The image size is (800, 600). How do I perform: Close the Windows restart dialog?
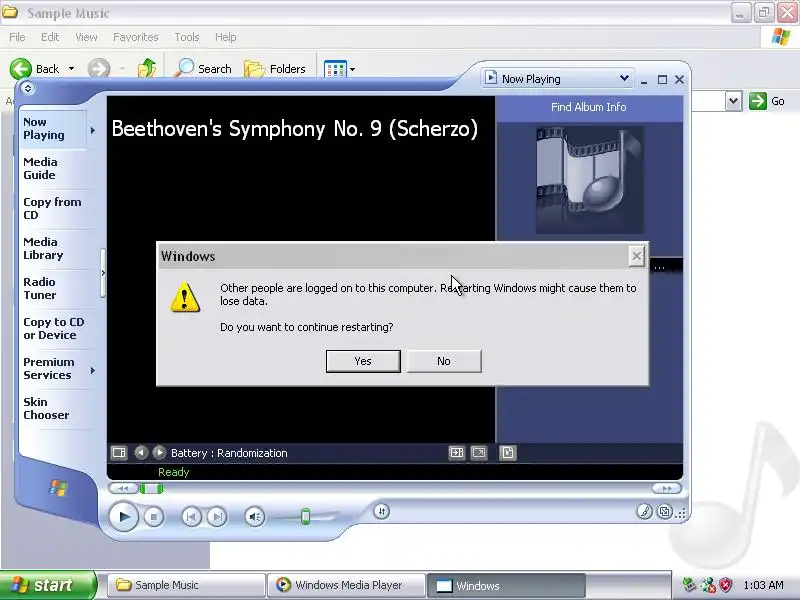pyautogui.click(x=636, y=256)
